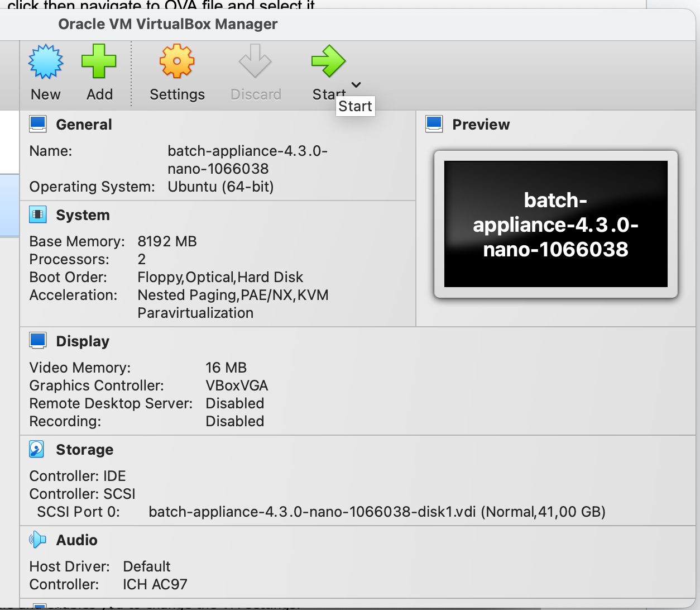Click the Start tooltip label
This screenshot has width=700, height=610.
[x=356, y=106]
